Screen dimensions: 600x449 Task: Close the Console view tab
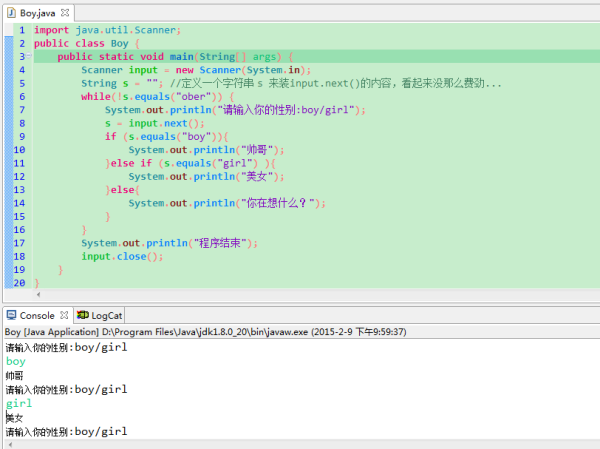click(x=66, y=314)
